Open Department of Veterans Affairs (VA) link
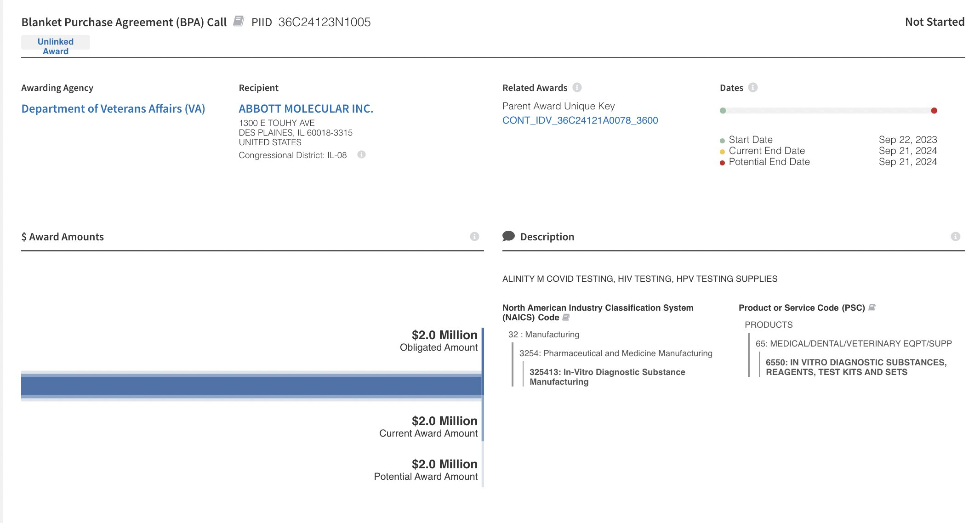980x523 pixels. (113, 108)
